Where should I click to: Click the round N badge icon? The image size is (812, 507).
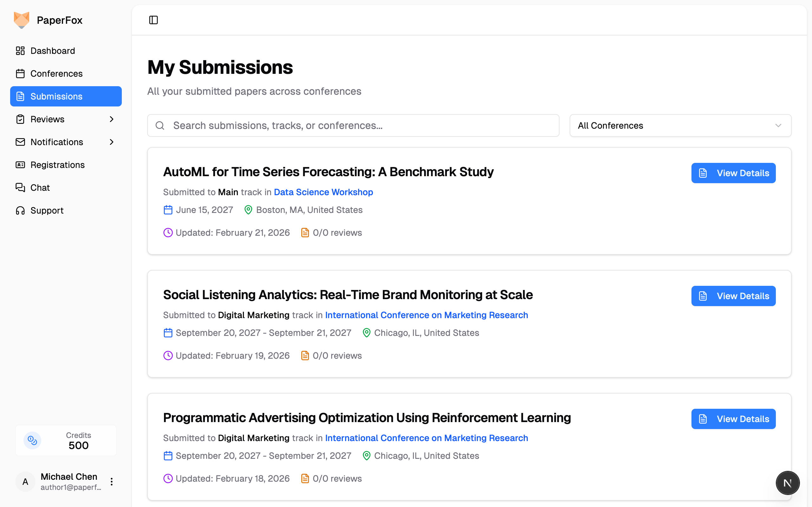click(x=787, y=483)
